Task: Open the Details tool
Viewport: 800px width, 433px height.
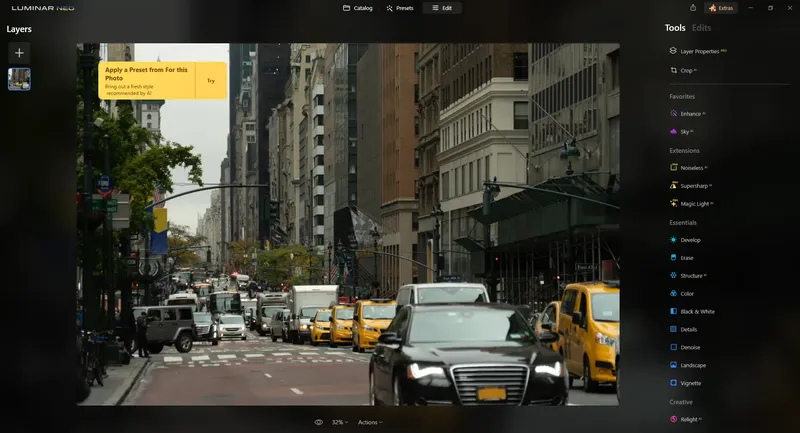Action: [683, 329]
